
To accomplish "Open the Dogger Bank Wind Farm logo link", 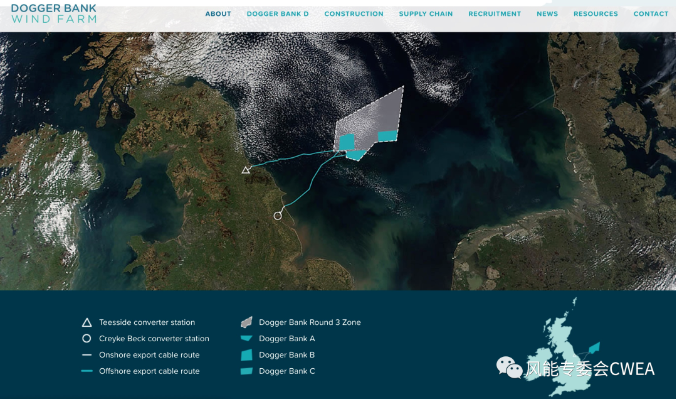I will click(54, 13).
